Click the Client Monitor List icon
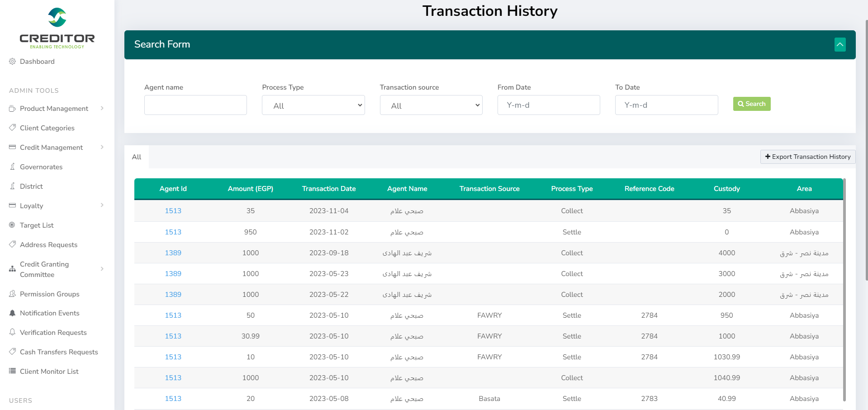The width and height of the screenshot is (868, 410). tap(12, 371)
